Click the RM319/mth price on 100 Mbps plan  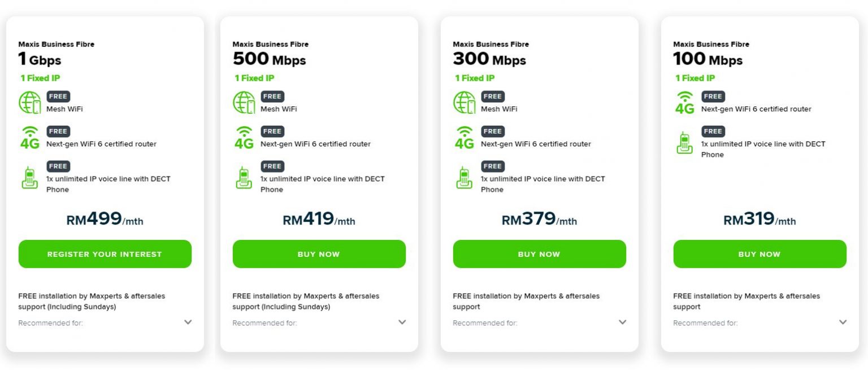click(759, 220)
